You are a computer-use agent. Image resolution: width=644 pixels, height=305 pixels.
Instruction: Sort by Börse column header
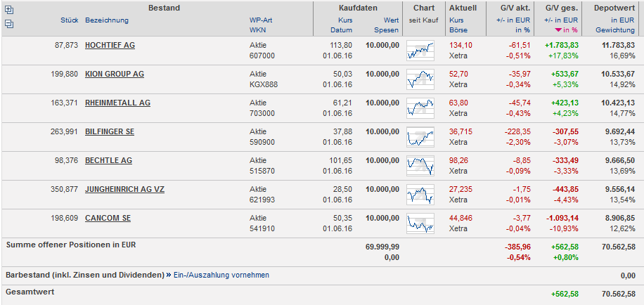tap(457, 30)
